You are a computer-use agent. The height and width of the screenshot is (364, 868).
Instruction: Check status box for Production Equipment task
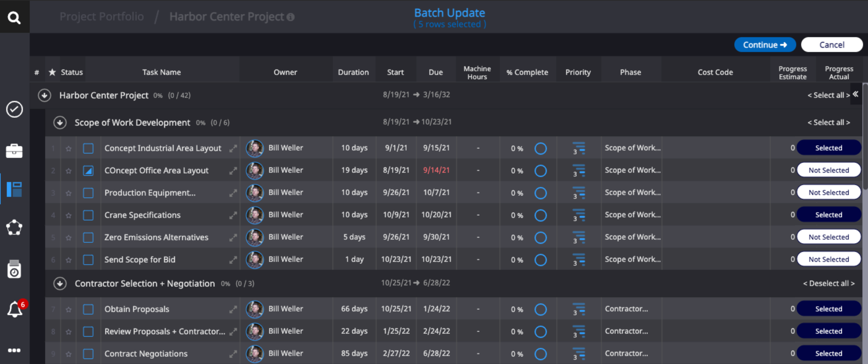click(88, 193)
